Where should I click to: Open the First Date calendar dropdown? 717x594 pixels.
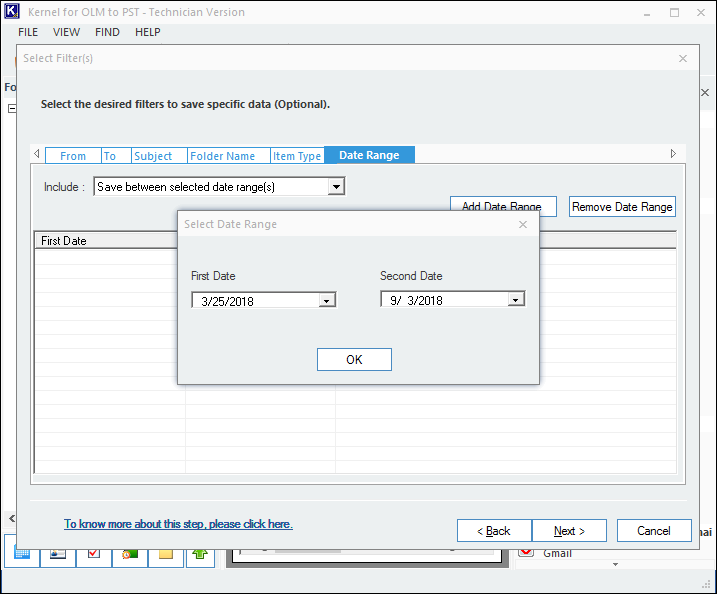point(326,301)
